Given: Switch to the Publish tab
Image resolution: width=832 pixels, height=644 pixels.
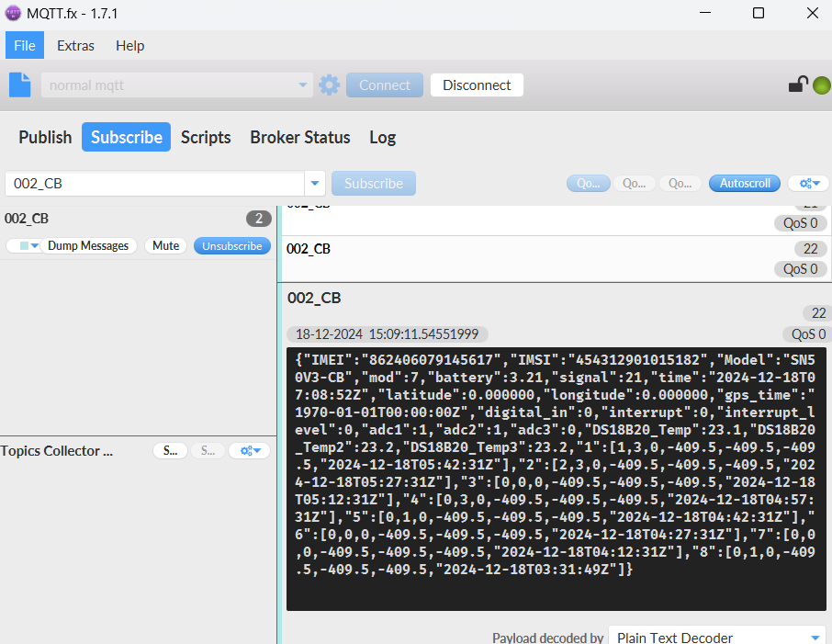Looking at the screenshot, I should pyautogui.click(x=45, y=137).
